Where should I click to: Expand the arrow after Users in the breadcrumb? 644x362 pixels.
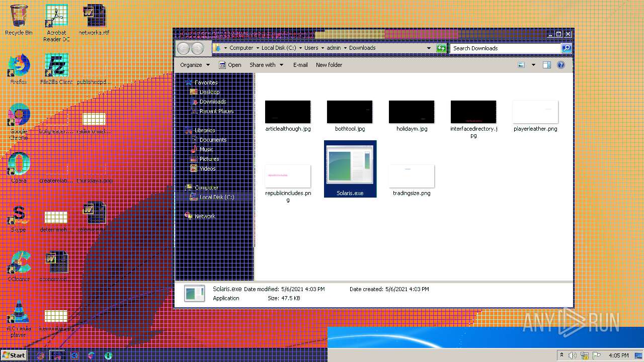point(323,48)
